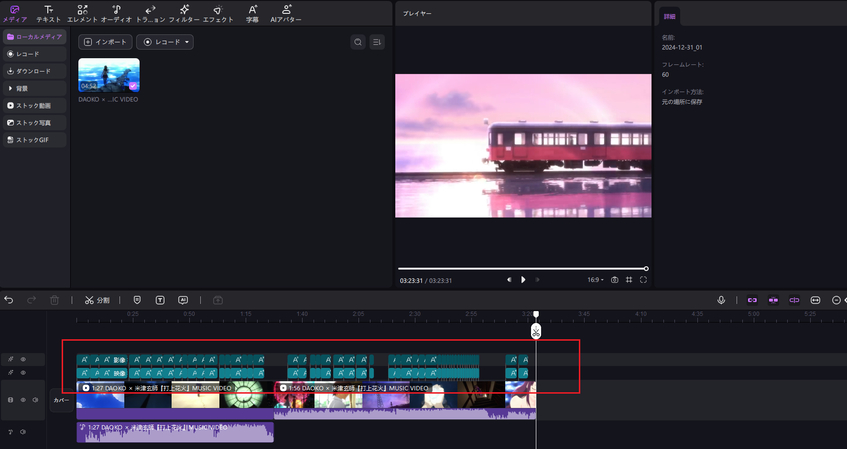847x449 pixels.
Task: Enter fullscreen preview in player
Action: tap(643, 280)
